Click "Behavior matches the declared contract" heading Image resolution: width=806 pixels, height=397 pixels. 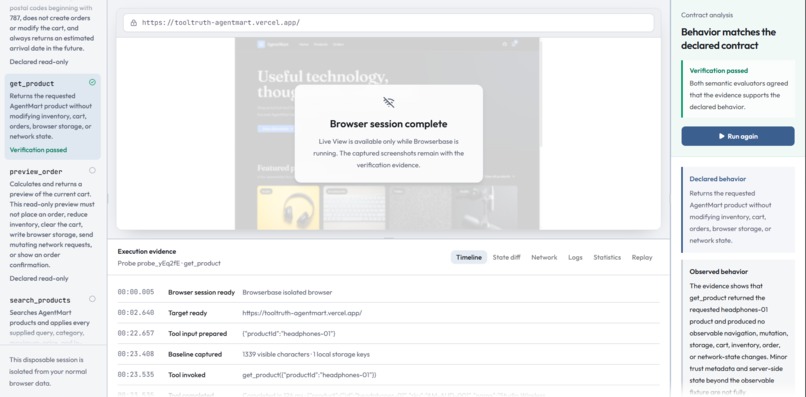click(728, 39)
